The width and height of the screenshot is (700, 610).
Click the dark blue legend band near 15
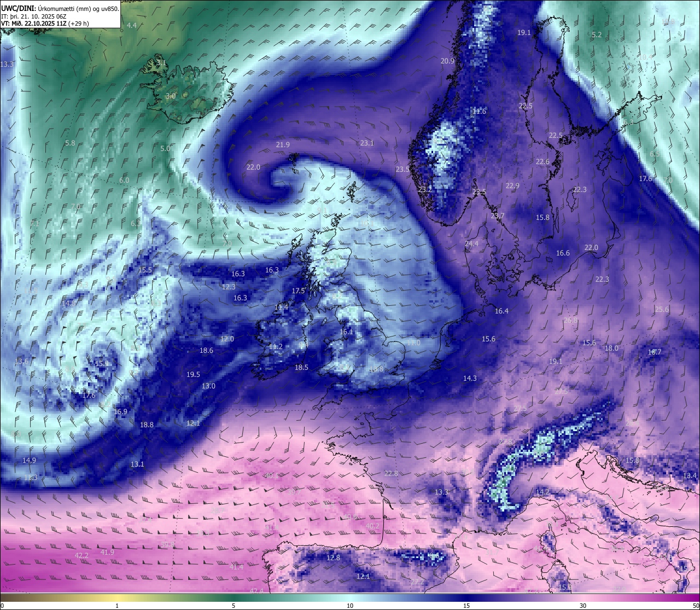(466, 597)
